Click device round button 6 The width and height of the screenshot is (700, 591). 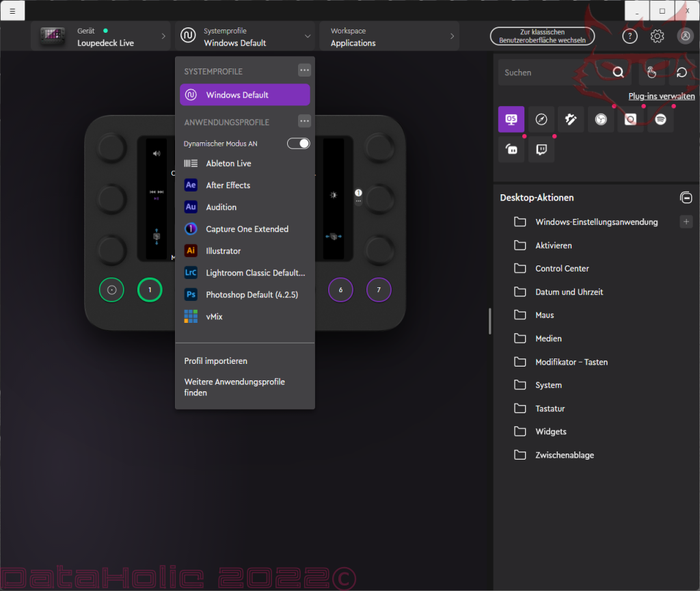(340, 290)
